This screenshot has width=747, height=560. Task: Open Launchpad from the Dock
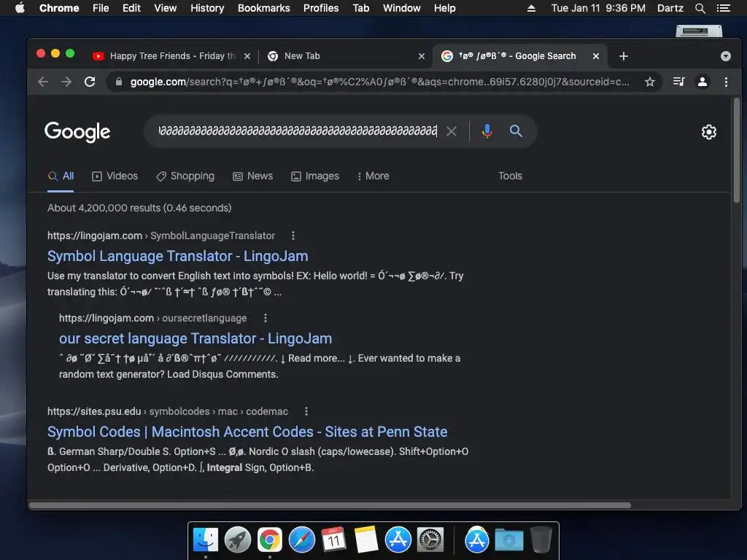(238, 540)
